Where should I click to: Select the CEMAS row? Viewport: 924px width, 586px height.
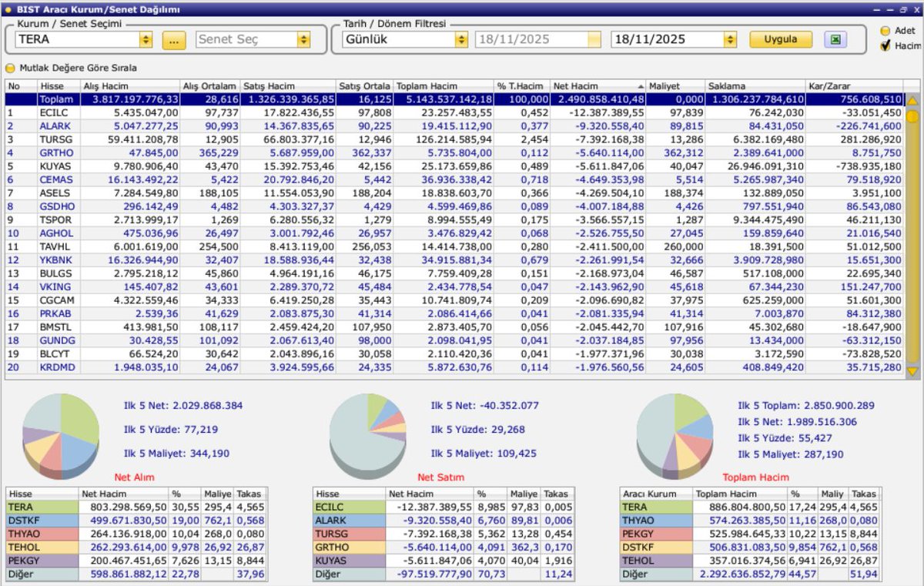454,179
